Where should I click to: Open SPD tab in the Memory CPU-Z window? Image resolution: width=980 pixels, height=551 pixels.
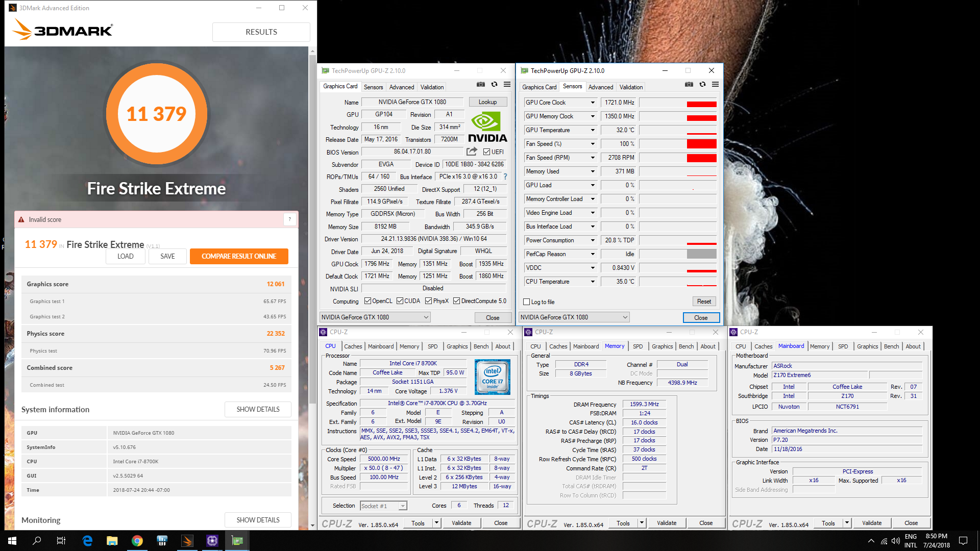click(x=638, y=346)
